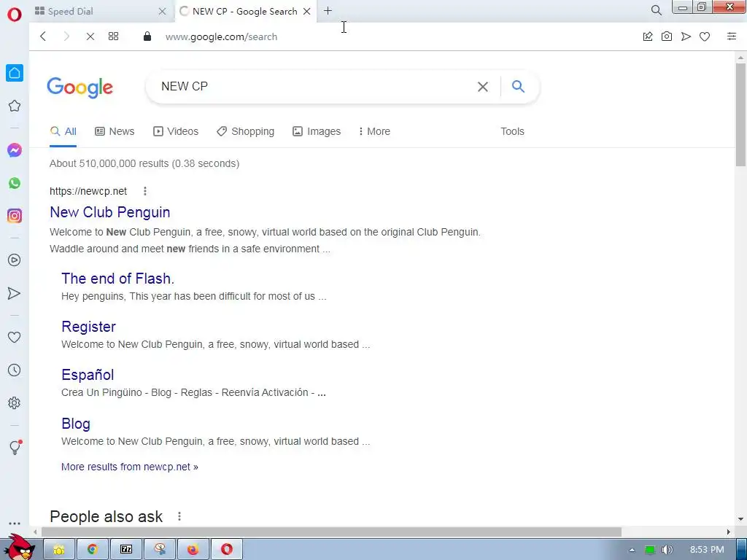Submit search with blue magnifier button
The image size is (747, 560).
519,86
